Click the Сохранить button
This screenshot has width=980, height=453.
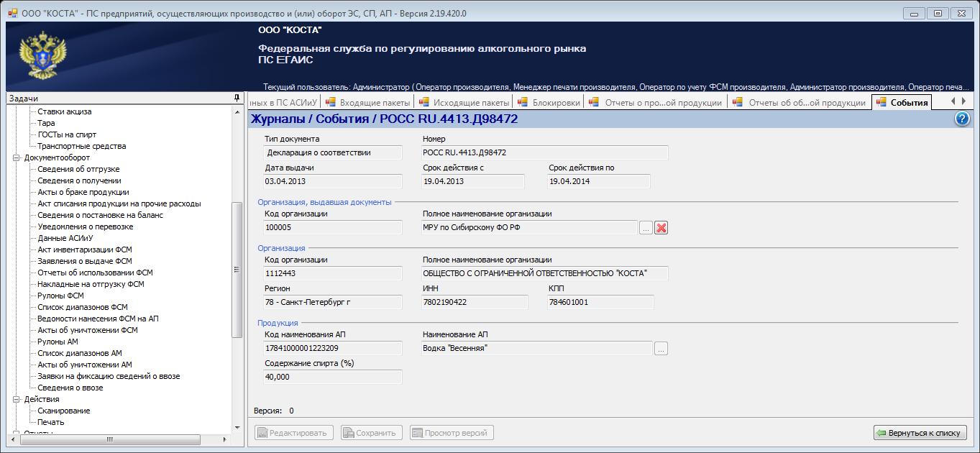tap(372, 433)
